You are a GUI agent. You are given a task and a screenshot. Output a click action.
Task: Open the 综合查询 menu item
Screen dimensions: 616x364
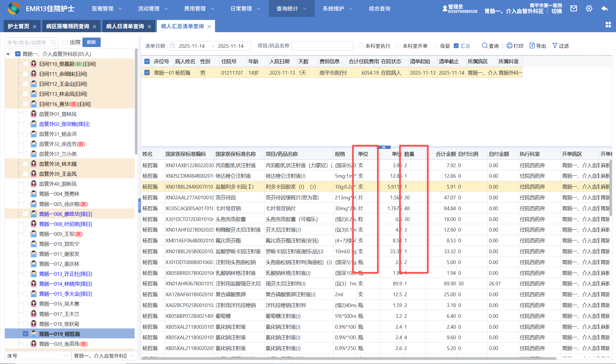(379, 9)
